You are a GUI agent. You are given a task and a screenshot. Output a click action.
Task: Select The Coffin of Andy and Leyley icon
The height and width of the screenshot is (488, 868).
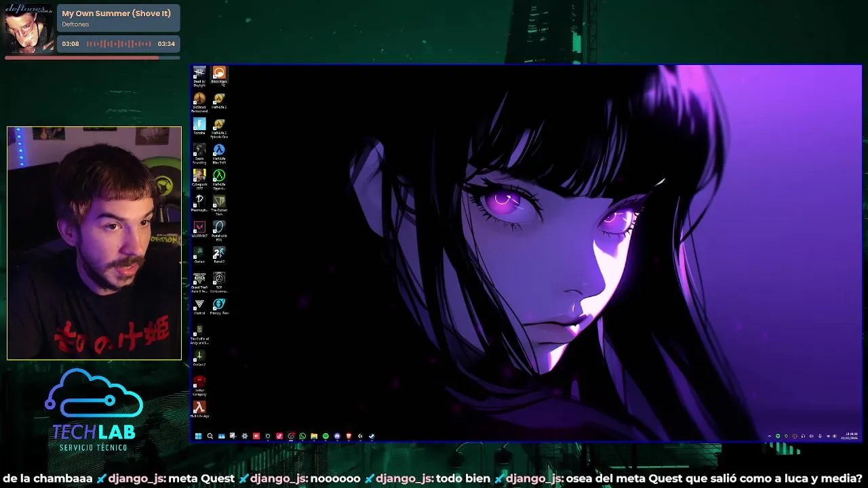199,335
